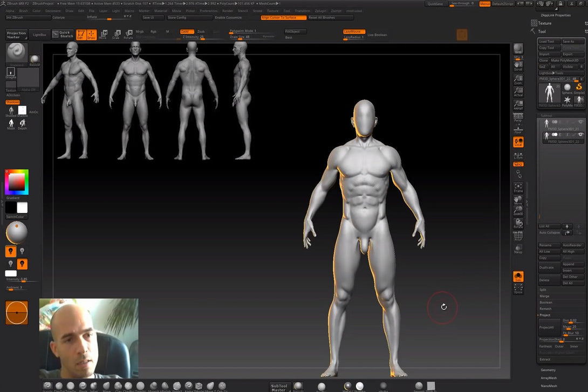Click the right-shelf Rotate view icon
This screenshot has width=588, height=392.
518,223
